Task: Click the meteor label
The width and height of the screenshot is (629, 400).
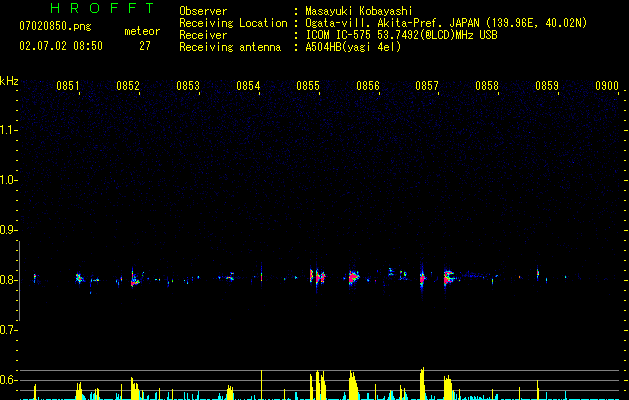Action: [x=142, y=31]
